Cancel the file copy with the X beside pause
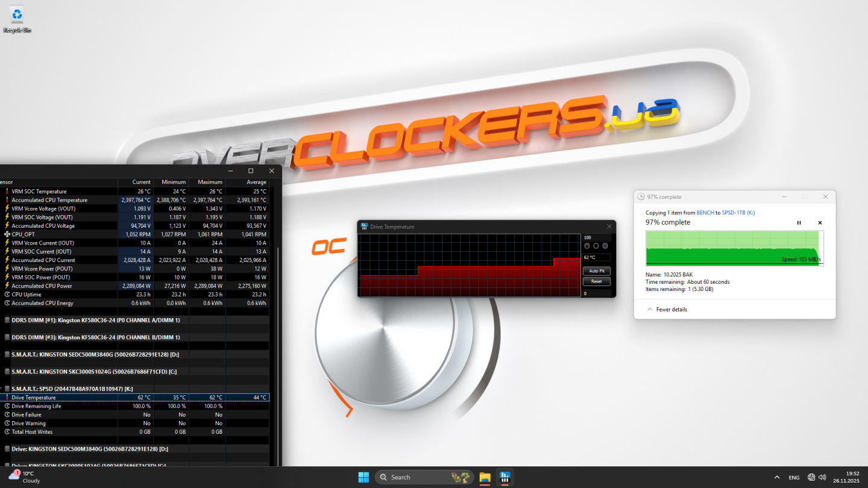This screenshot has height=488, width=868. pyautogui.click(x=820, y=223)
